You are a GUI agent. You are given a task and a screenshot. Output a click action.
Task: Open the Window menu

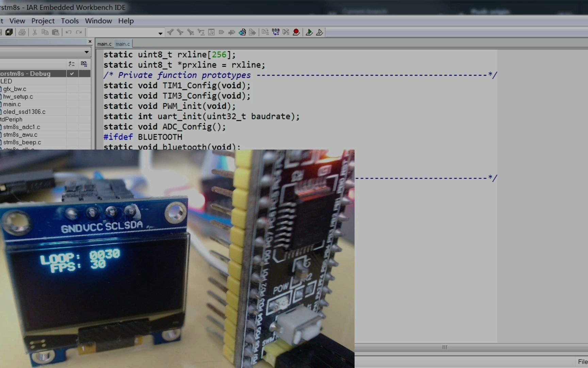click(98, 21)
